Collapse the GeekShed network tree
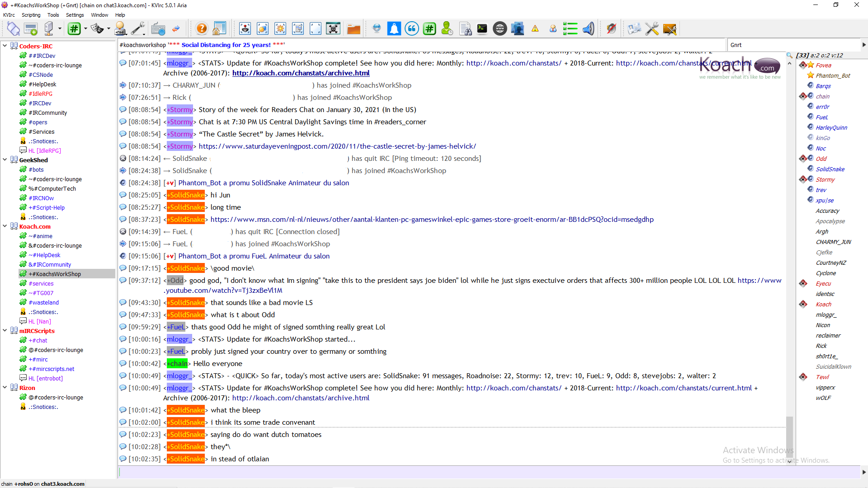This screenshot has height=488, width=868. [5, 160]
